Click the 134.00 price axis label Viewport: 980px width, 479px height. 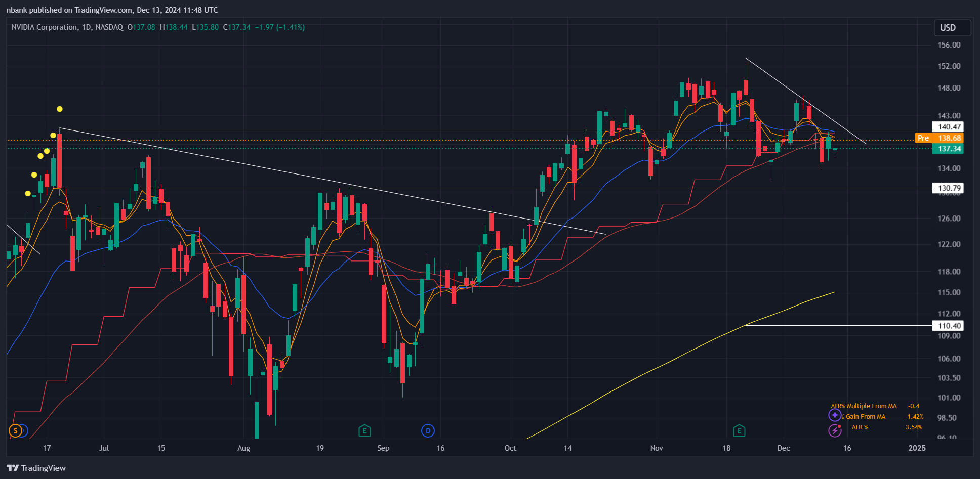click(949, 168)
